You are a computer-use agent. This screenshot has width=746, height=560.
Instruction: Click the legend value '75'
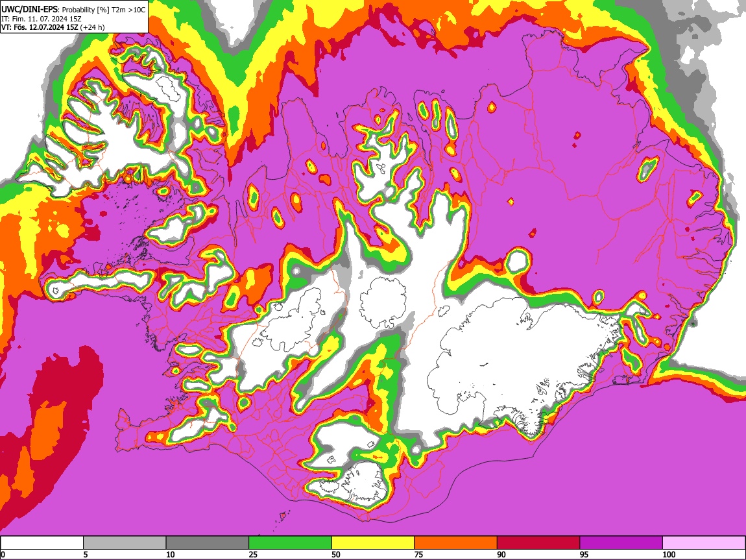tap(418, 554)
